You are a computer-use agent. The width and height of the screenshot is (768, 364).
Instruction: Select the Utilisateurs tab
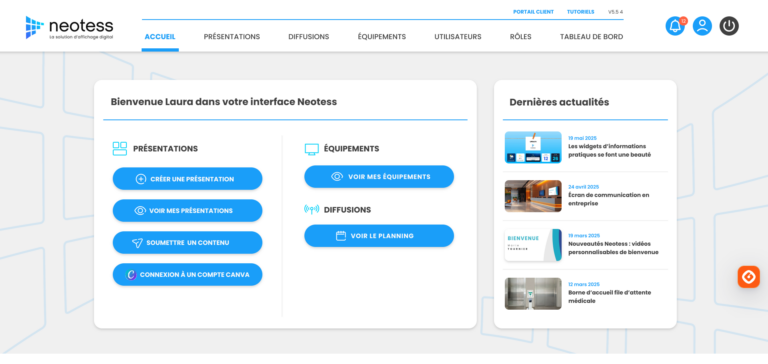click(457, 37)
